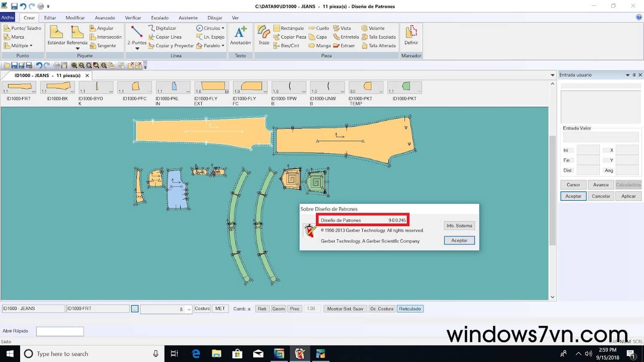This screenshot has height=362, width=644.
Task: Toggle the MET units button
Action: pyautogui.click(x=220, y=308)
